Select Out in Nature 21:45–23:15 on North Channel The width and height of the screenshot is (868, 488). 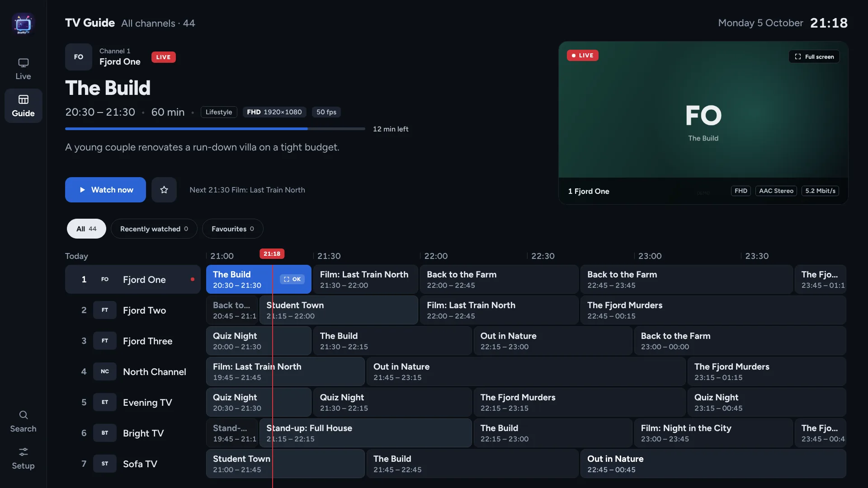526,371
